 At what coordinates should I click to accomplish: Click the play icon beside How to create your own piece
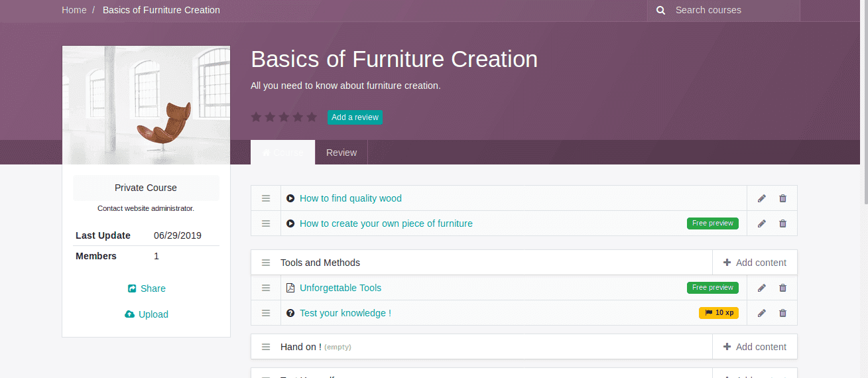(x=290, y=223)
